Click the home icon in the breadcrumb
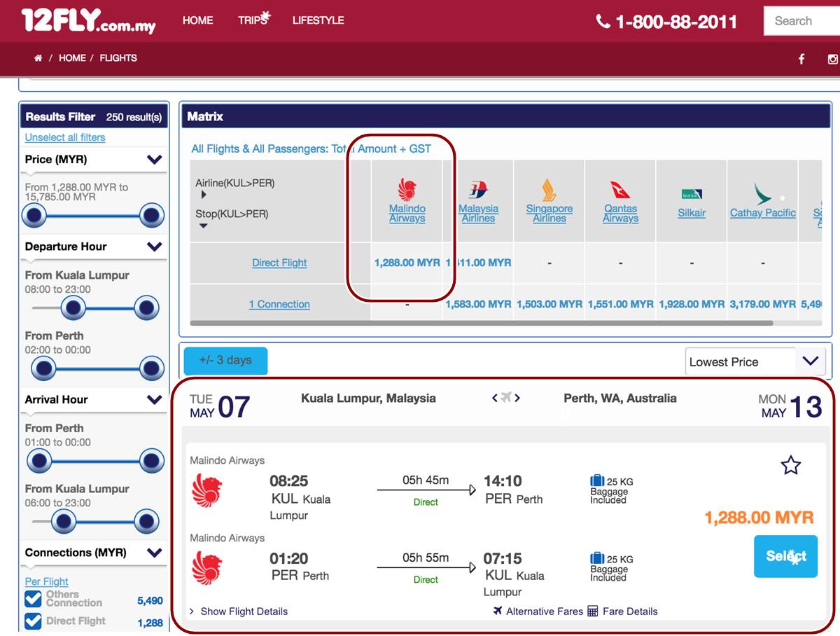Screen dimensions: 840x636 pyautogui.click(x=38, y=58)
